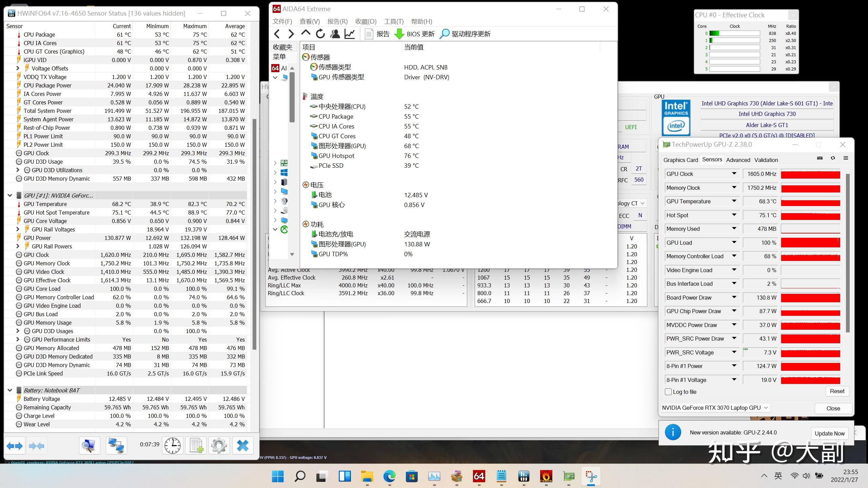This screenshot has width=868, height=488.
Task: Open HWiNFO64 settings via the gear icon
Action: click(219, 445)
